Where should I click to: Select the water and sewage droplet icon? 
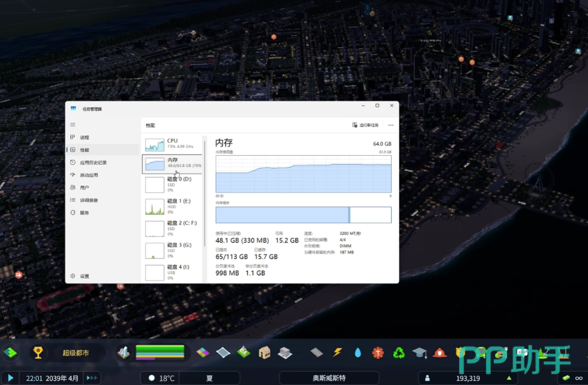[x=358, y=353]
